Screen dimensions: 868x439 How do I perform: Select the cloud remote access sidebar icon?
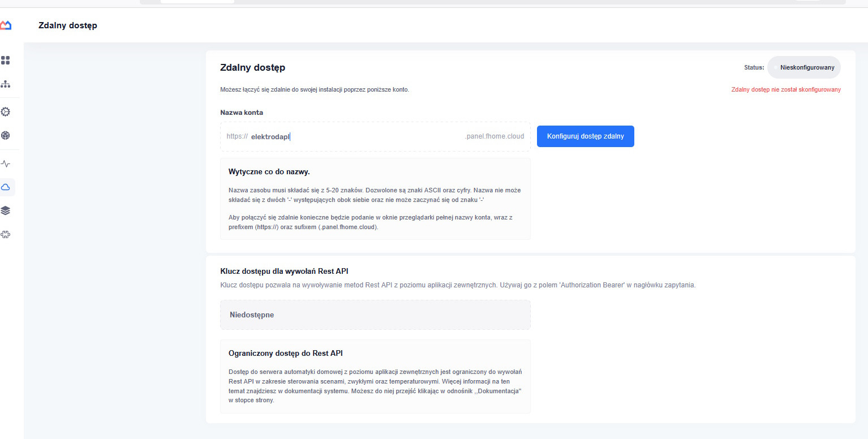[x=6, y=187]
